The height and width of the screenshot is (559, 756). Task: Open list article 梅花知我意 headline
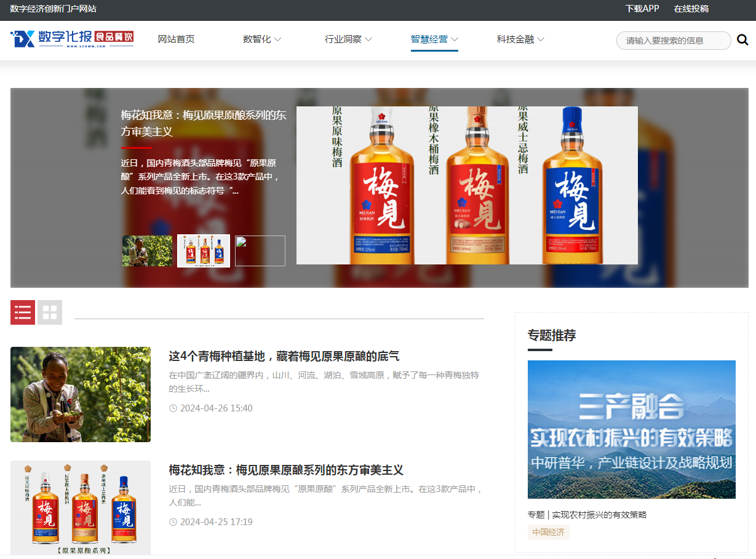pos(286,470)
